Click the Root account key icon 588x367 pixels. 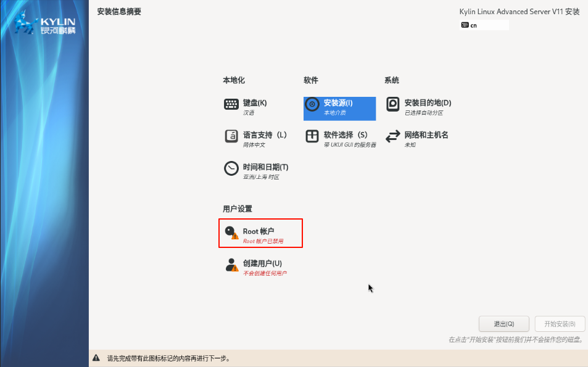pos(231,233)
